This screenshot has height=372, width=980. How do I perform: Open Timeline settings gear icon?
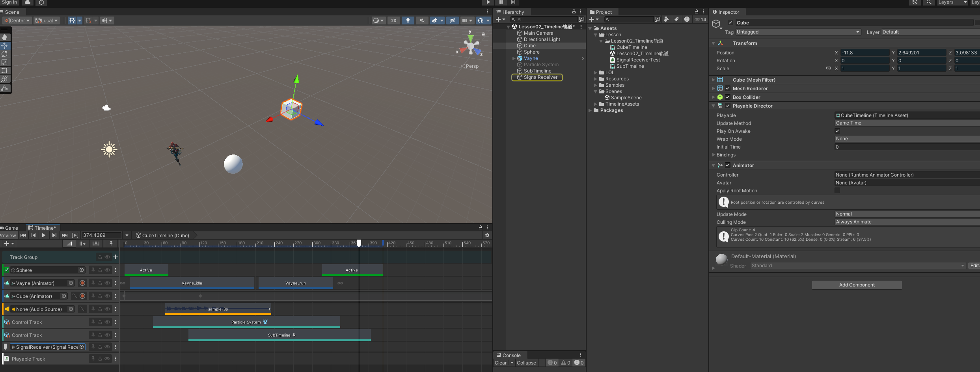(487, 235)
